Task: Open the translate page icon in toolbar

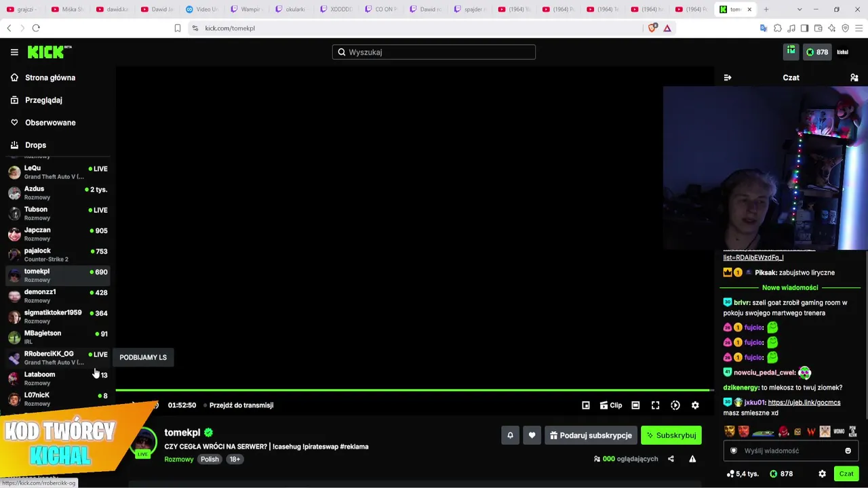Action: pos(764,28)
